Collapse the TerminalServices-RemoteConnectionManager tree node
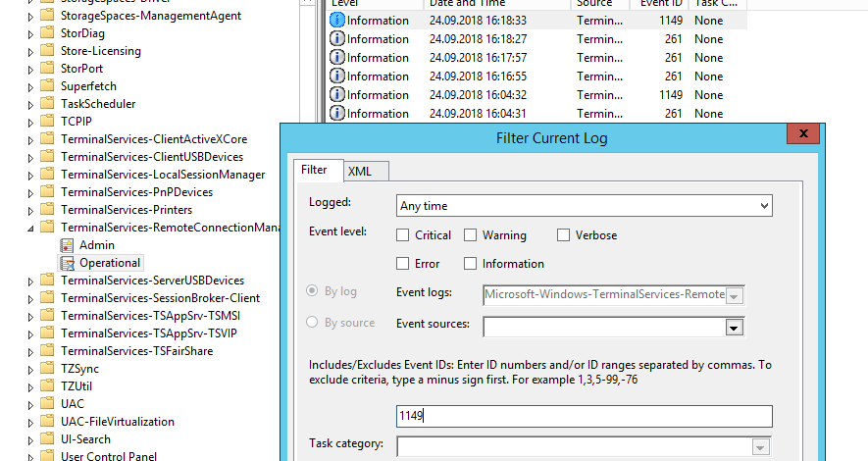The image size is (868, 461). pyautogui.click(x=30, y=228)
